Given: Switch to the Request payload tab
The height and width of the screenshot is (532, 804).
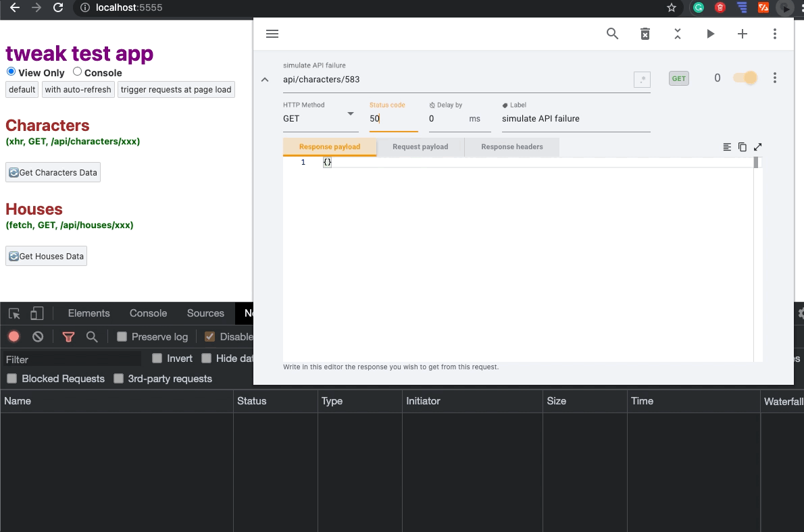Looking at the screenshot, I should pyautogui.click(x=420, y=147).
